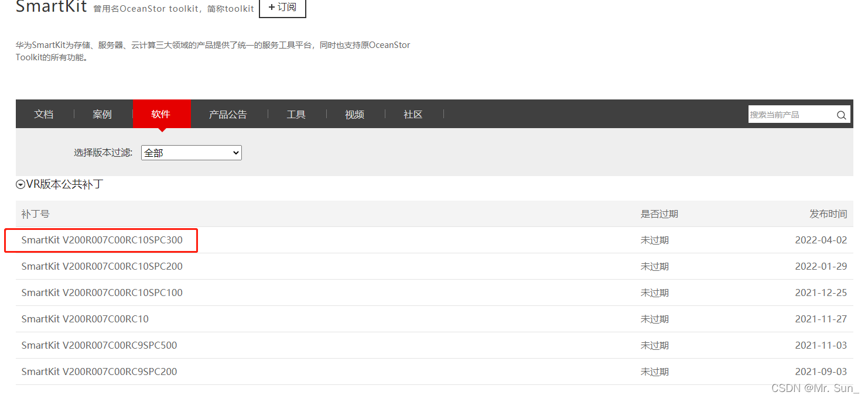
Task: Go to the 社区 tab
Action: [413, 114]
